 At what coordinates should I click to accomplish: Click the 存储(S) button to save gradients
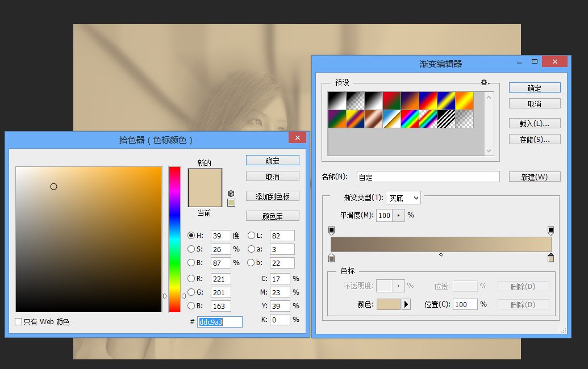534,139
